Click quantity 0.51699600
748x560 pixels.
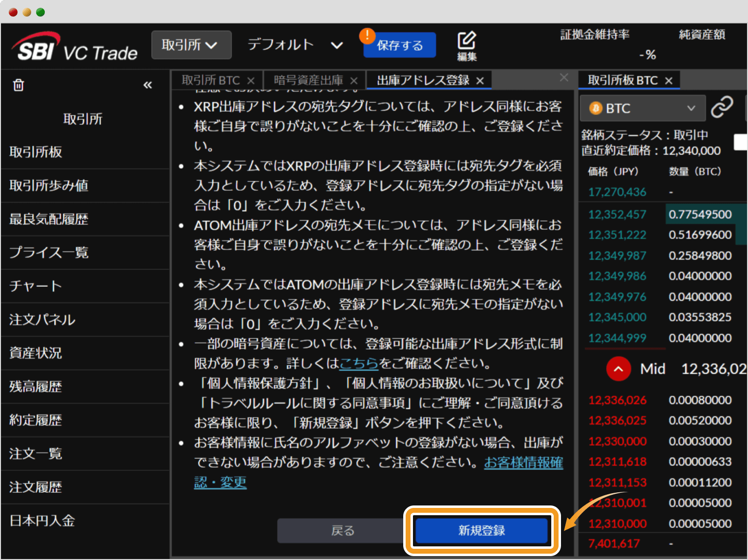(700, 235)
